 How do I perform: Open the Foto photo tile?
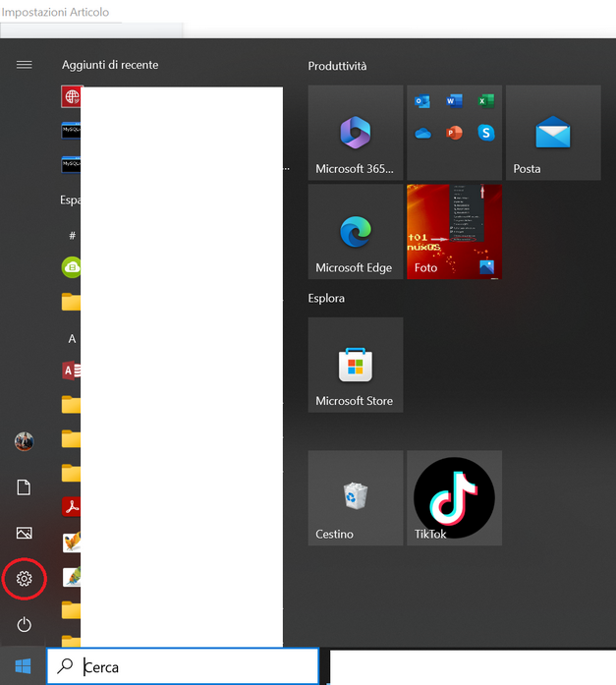[454, 232]
